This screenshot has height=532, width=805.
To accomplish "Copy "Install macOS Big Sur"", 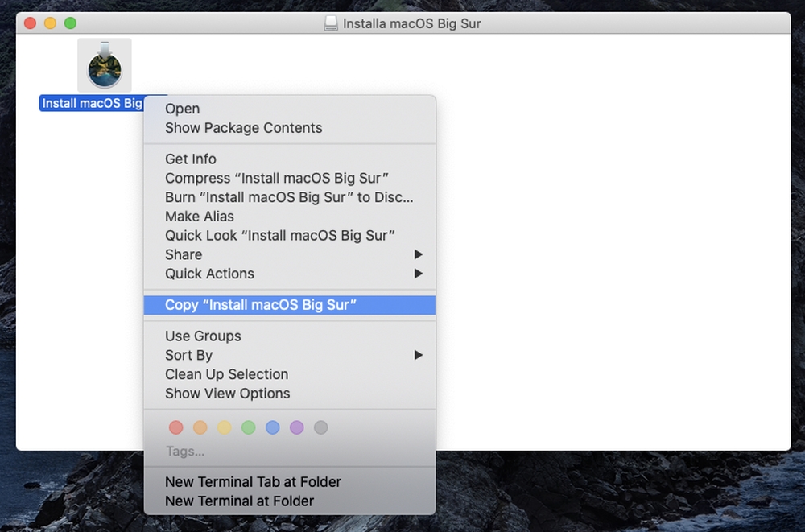I will [x=290, y=305].
